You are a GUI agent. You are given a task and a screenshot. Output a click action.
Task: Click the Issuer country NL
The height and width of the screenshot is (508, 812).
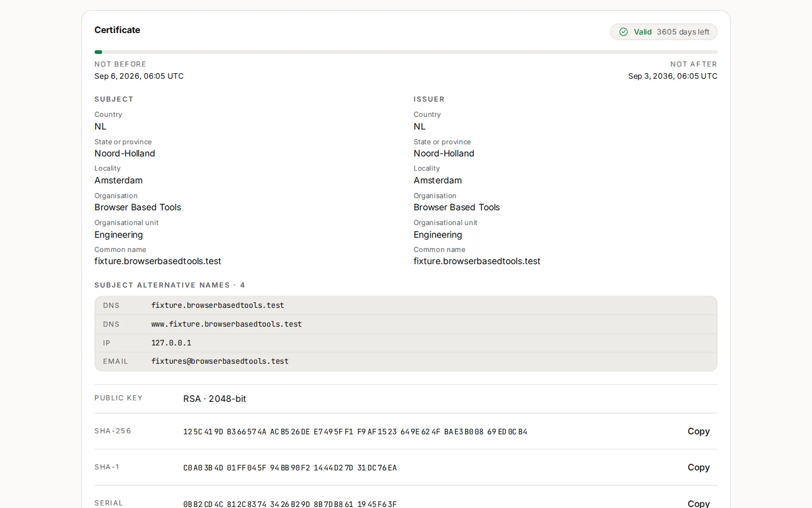click(x=420, y=126)
